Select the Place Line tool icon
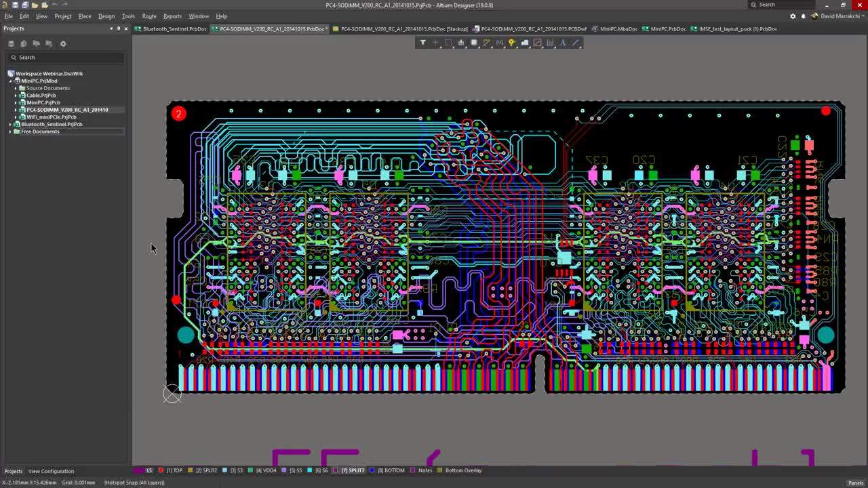Screen dimensions: 868x488 coord(576,43)
